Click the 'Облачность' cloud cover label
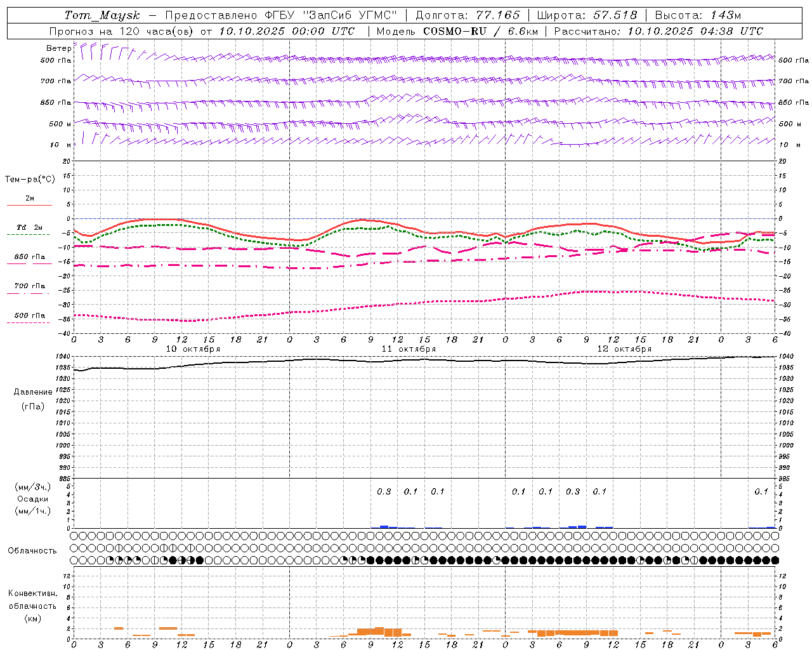Screen dimensions: 812x650 pos(32,550)
